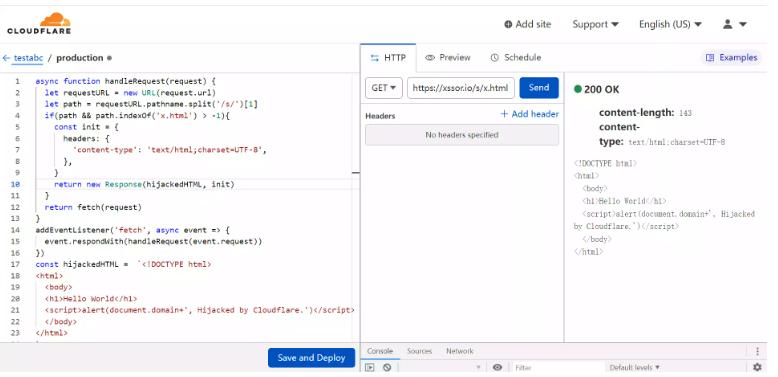The width and height of the screenshot is (778, 377).
Task: Open the user account profile icon
Action: point(727,24)
